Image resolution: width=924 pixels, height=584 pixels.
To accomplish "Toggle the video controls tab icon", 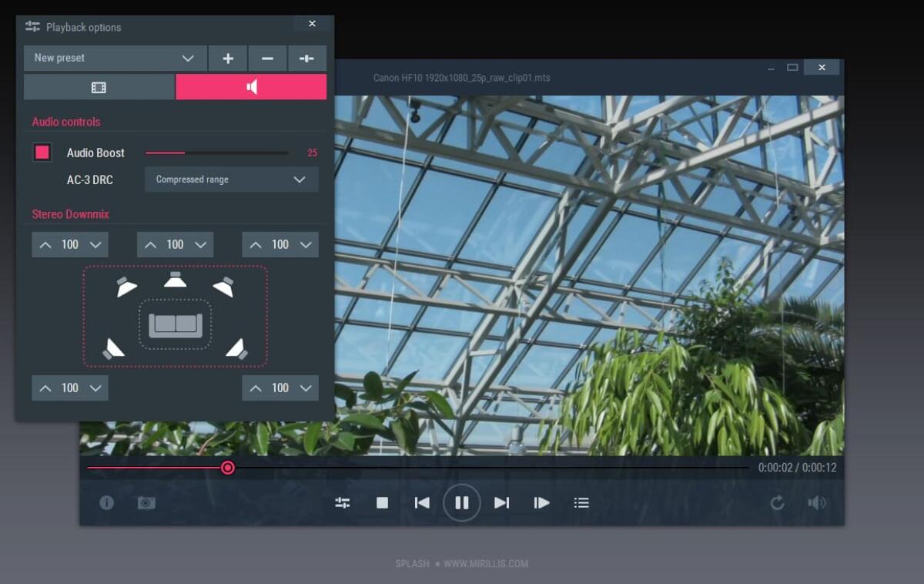I will click(x=99, y=86).
